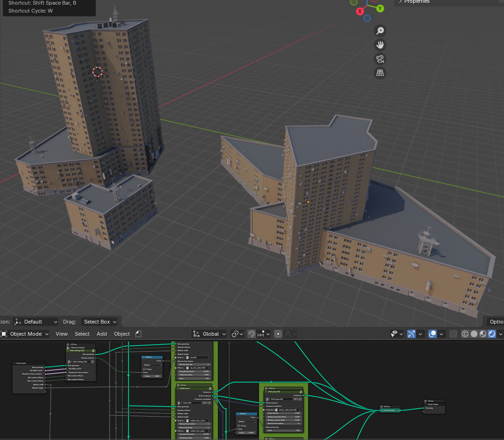Switch perspective/orthographic with grid gizmo
Screen dimensions: 504x440
tap(380, 73)
